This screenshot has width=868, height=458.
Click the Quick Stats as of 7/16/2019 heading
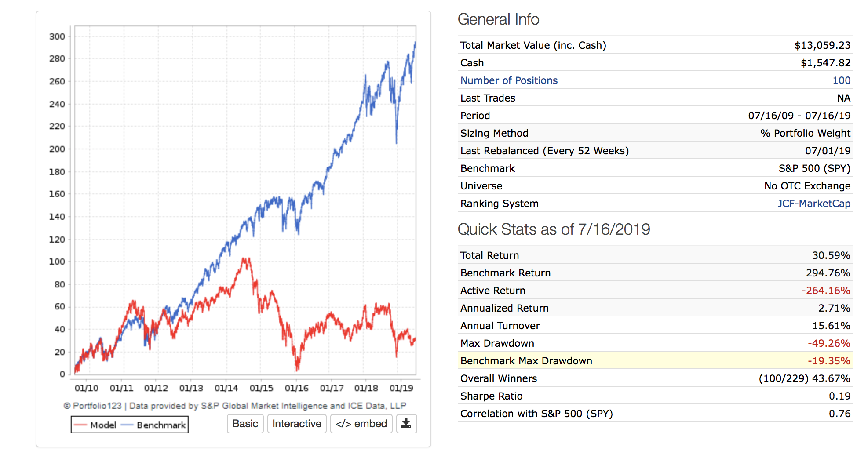(554, 229)
